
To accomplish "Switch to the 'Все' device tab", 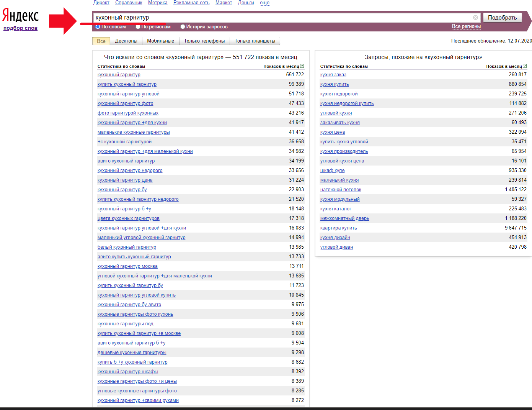I will click(101, 41).
